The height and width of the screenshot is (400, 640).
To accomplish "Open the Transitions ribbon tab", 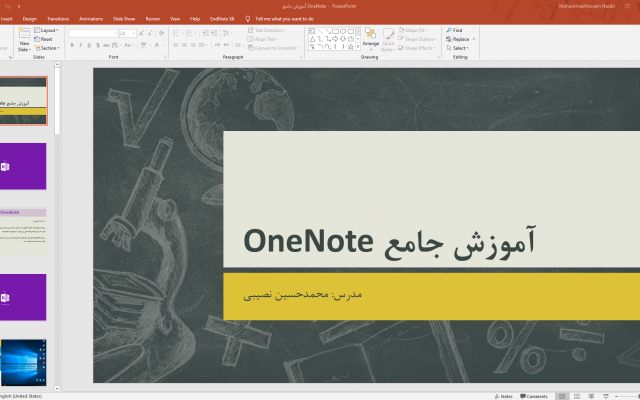I will coord(58,19).
